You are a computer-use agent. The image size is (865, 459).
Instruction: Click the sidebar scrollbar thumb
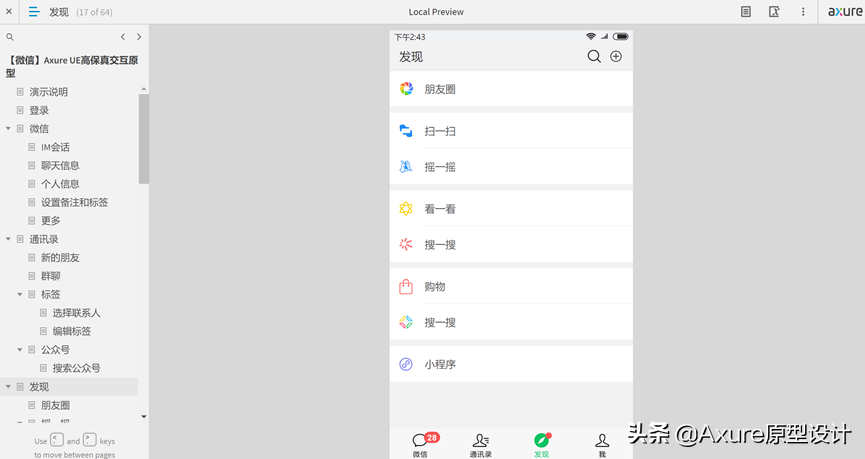click(x=144, y=138)
